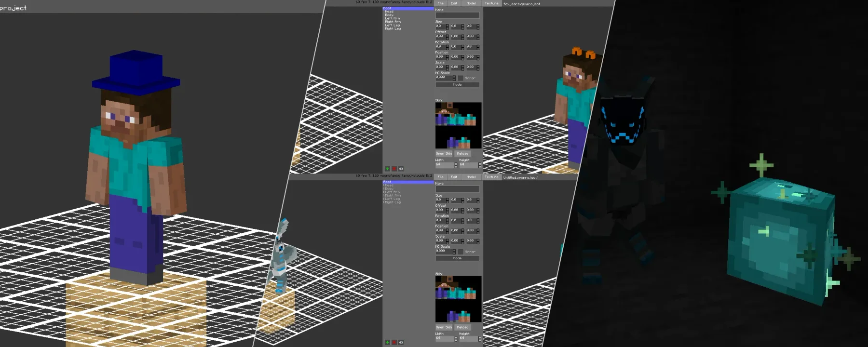The width and height of the screenshot is (868, 347).
Task: Enable Mirror checkbox in Untitled editor
Action: click(x=461, y=252)
